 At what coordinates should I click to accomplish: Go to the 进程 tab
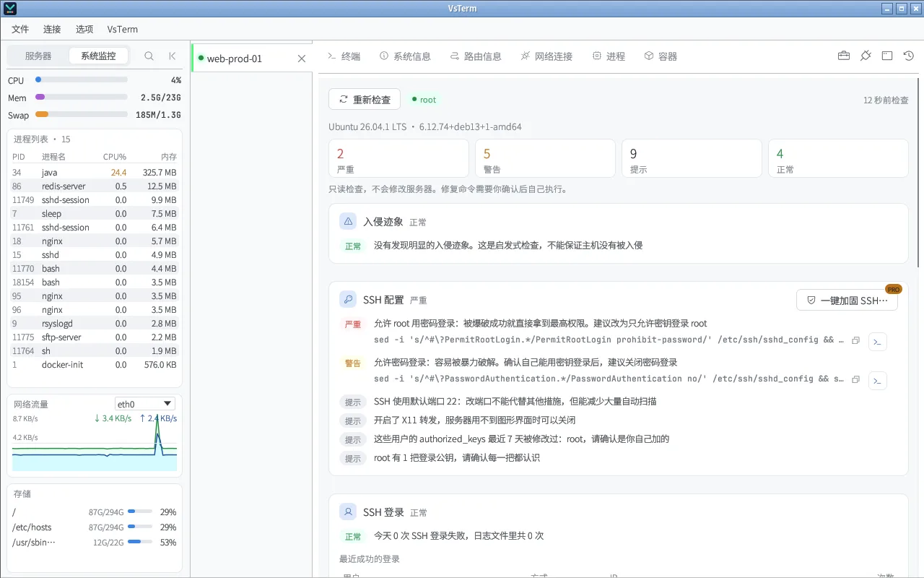coord(609,56)
